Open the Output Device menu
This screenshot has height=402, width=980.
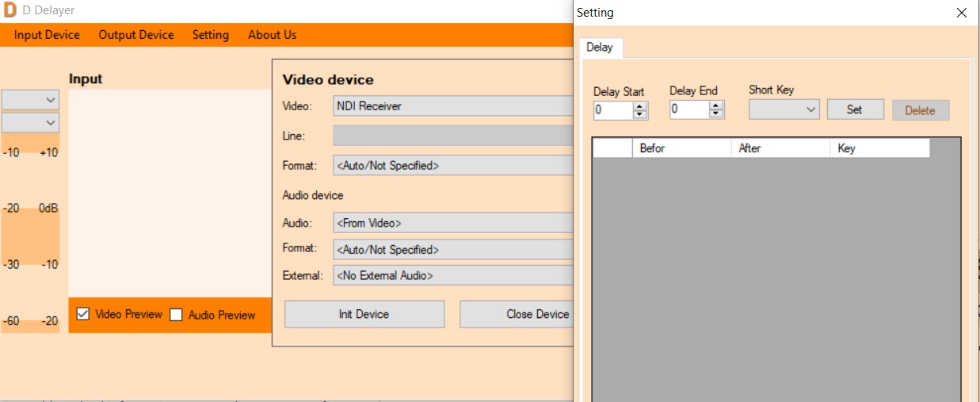pos(136,35)
